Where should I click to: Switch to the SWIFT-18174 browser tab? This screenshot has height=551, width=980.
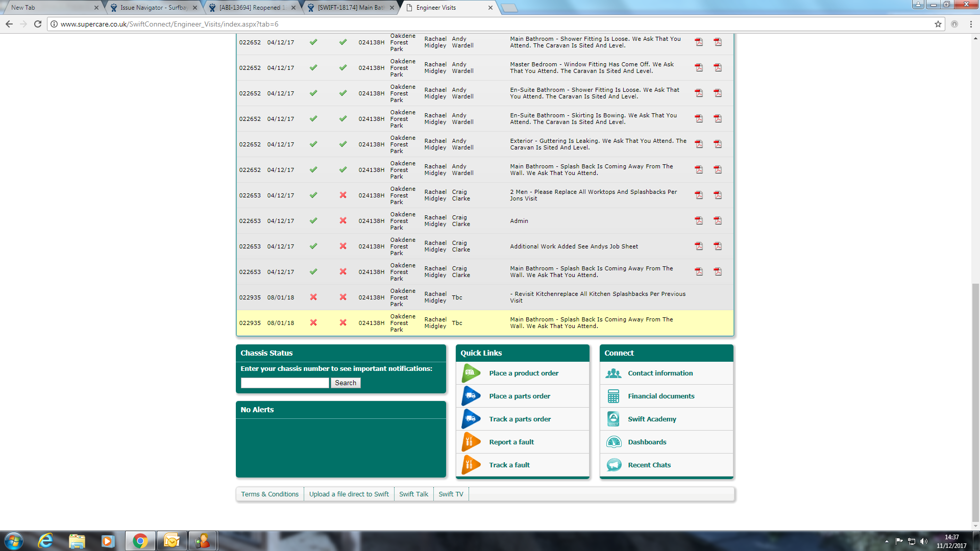351,8
